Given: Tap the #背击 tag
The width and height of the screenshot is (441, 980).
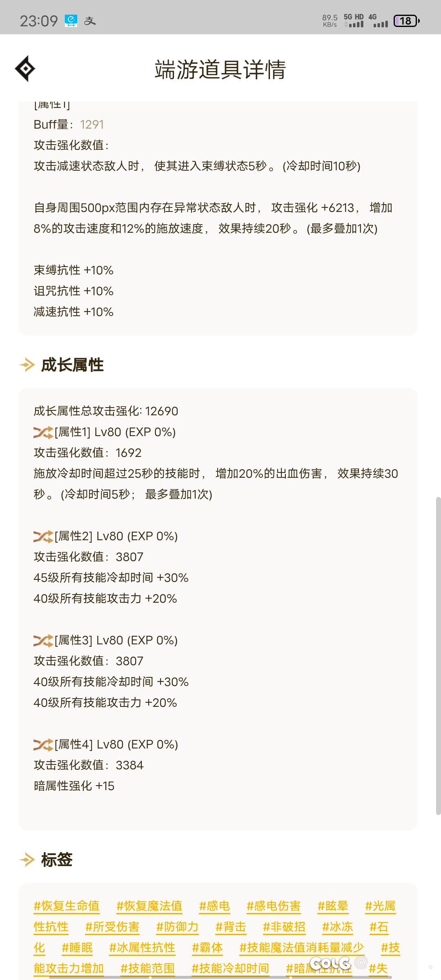Looking at the screenshot, I should [231, 927].
